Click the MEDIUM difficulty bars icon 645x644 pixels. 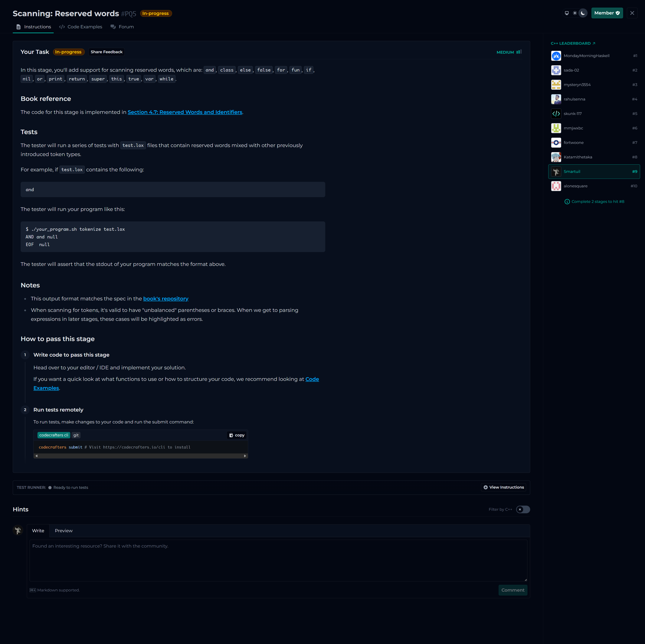tap(519, 52)
